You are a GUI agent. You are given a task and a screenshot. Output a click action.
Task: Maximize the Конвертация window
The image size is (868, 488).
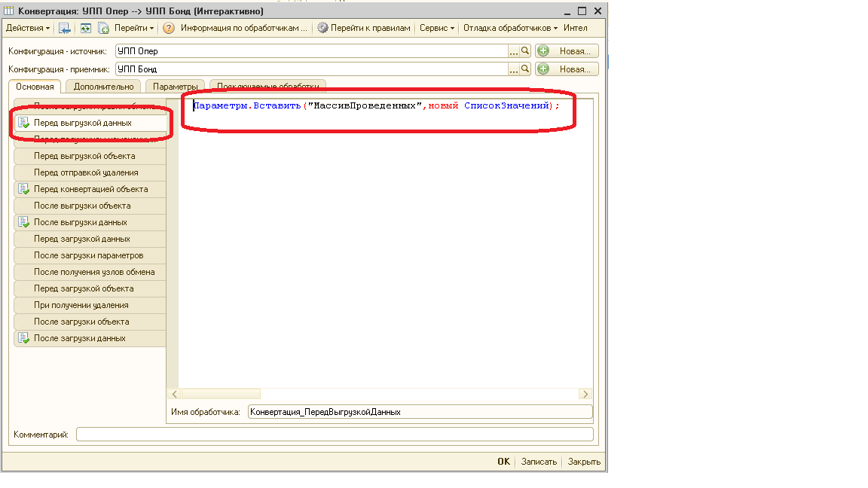pos(582,11)
